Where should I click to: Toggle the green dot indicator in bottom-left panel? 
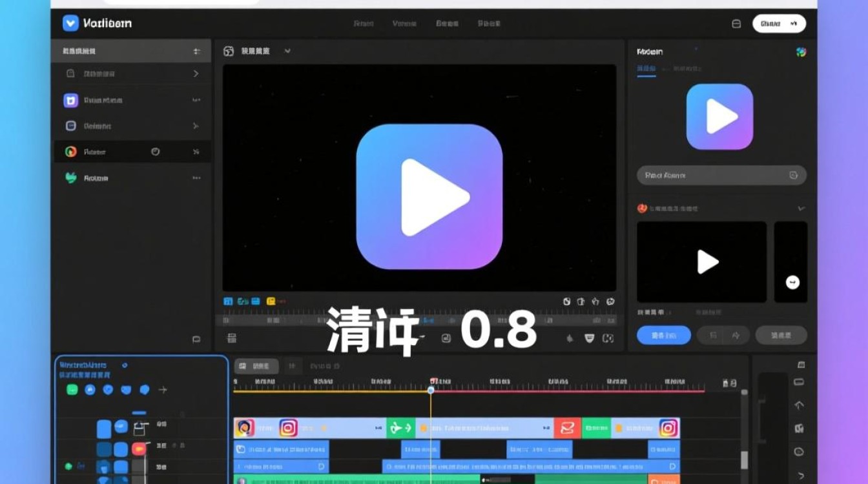pyautogui.click(x=68, y=466)
